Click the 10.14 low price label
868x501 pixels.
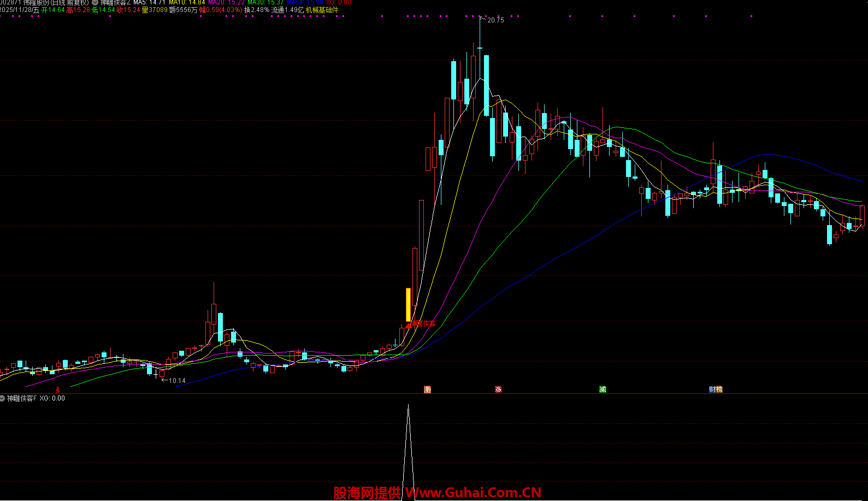(177, 381)
